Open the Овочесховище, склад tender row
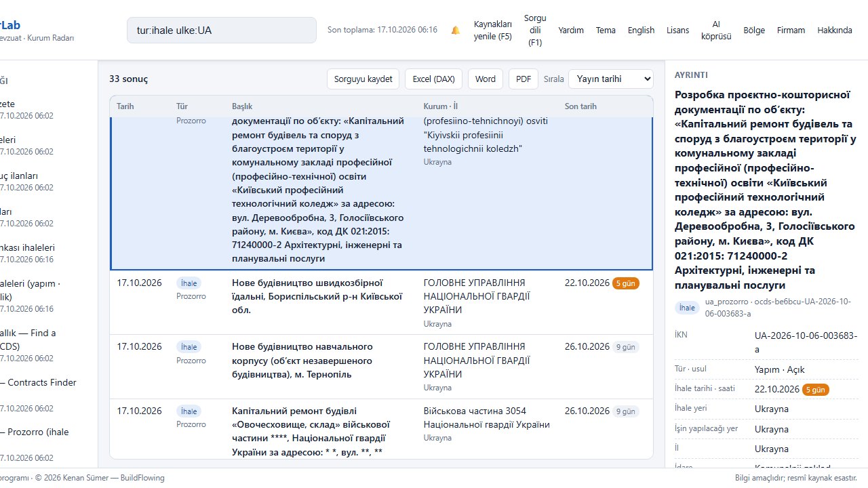The width and height of the screenshot is (868, 488). [381, 429]
